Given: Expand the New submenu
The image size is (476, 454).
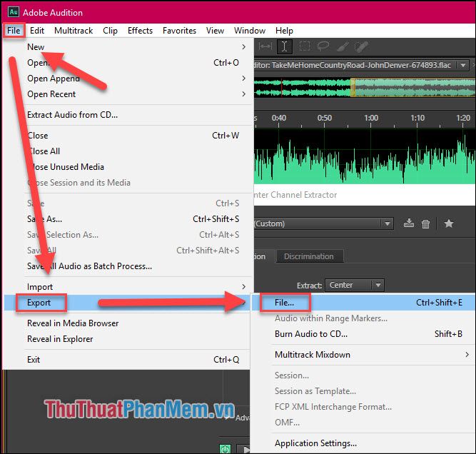Looking at the screenshot, I should click(128, 47).
